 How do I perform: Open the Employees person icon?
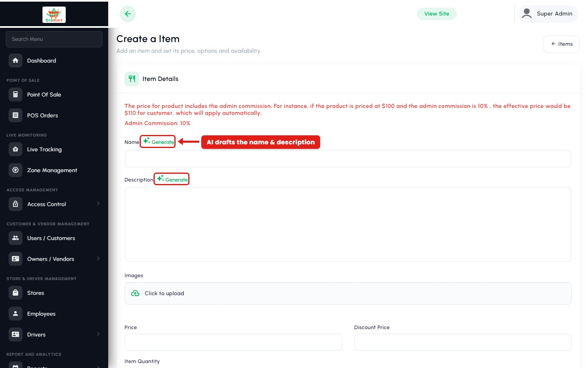(16, 314)
